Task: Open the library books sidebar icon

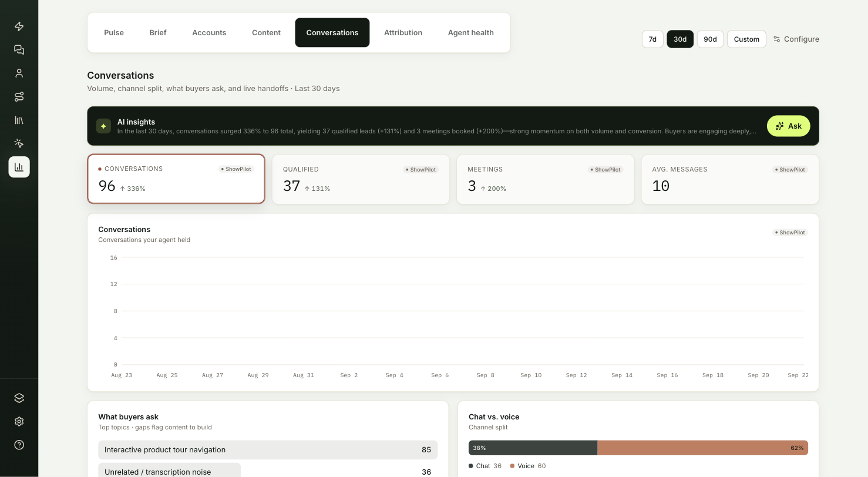Action: (19, 120)
